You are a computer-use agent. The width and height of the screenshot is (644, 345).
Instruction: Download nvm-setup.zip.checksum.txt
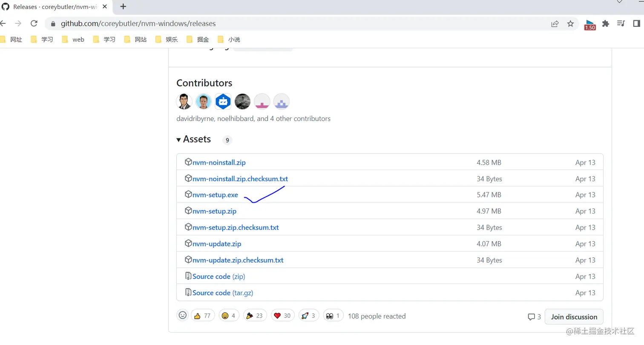(x=236, y=228)
